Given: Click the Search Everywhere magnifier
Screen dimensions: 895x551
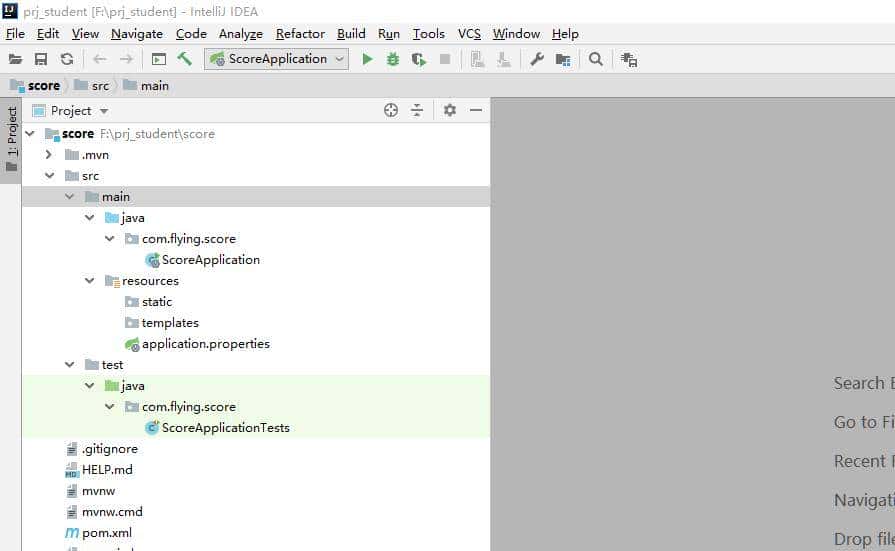Looking at the screenshot, I should [x=595, y=59].
